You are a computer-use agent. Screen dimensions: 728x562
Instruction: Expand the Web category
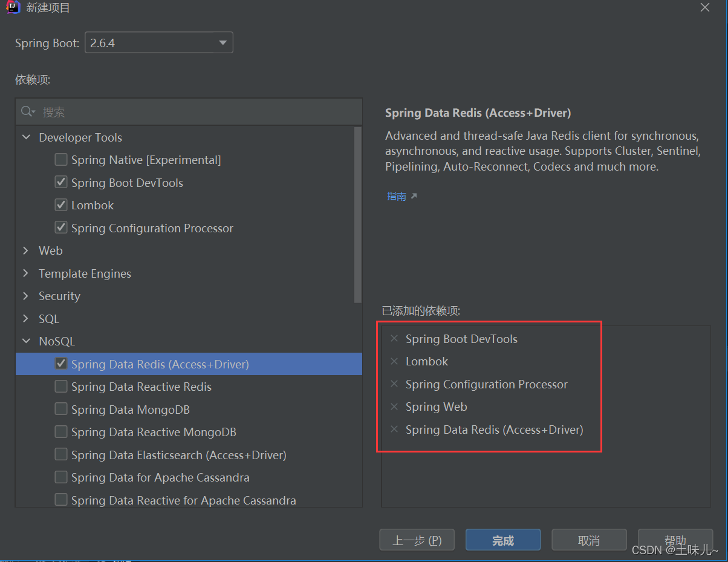[x=26, y=250]
